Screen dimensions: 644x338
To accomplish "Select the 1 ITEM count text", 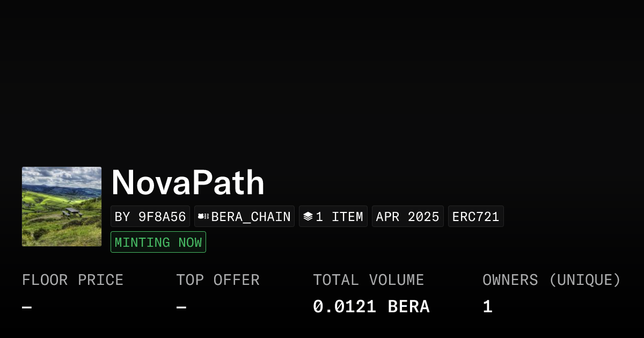I will (x=339, y=217).
